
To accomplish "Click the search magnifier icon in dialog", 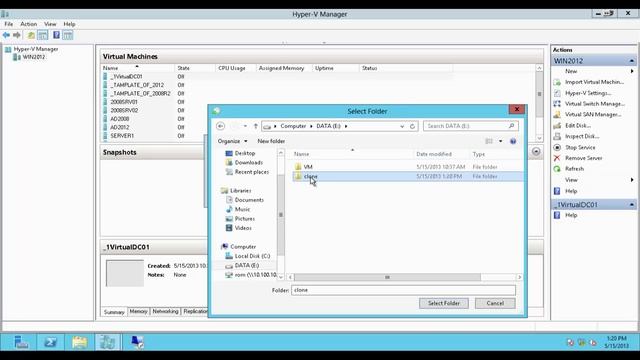I will pyautogui.click(x=511, y=126).
